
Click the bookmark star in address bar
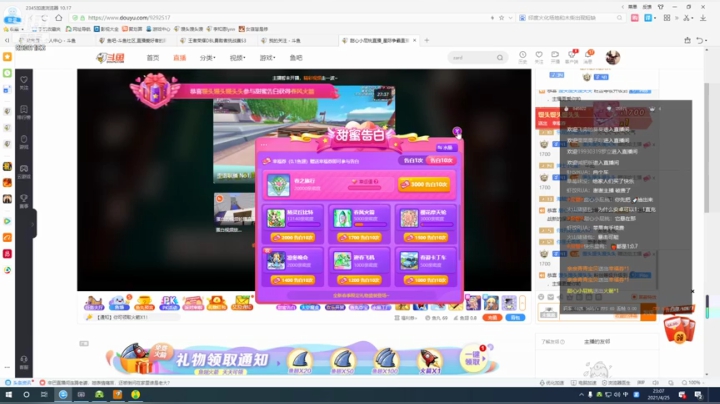[501, 18]
